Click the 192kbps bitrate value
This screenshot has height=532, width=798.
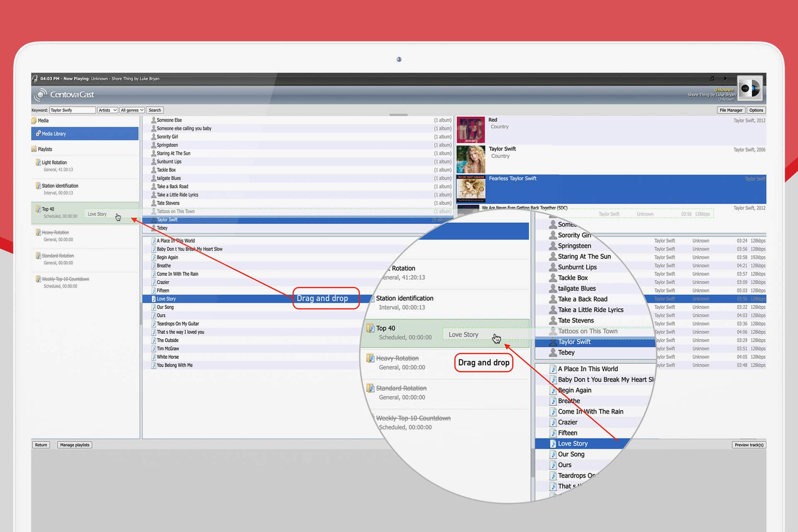[x=758, y=257]
